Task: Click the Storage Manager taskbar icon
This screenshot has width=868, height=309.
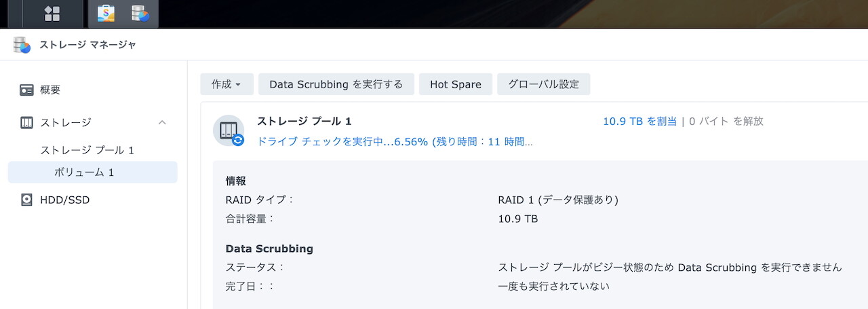Action: click(140, 14)
